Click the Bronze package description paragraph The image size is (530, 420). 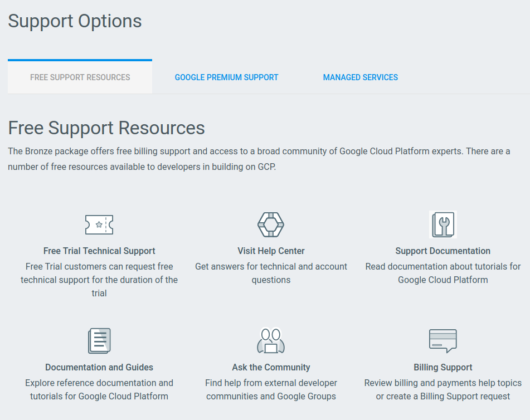pos(259,159)
